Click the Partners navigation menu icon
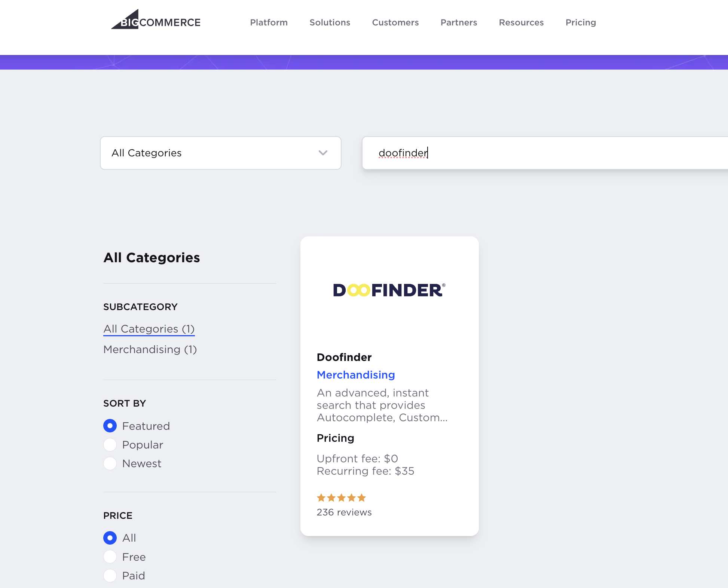Screen dimensions: 728x588 pyautogui.click(x=459, y=23)
